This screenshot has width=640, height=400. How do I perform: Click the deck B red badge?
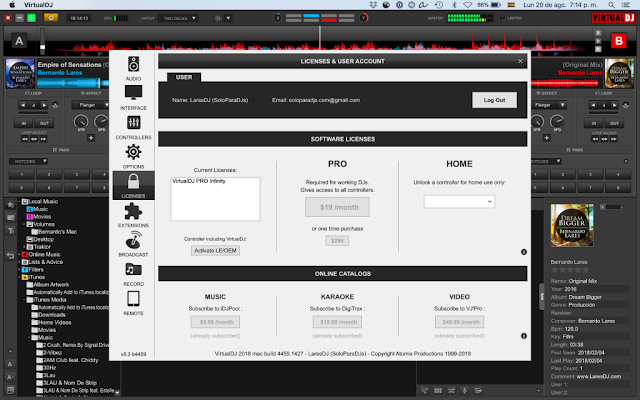[619, 41]
